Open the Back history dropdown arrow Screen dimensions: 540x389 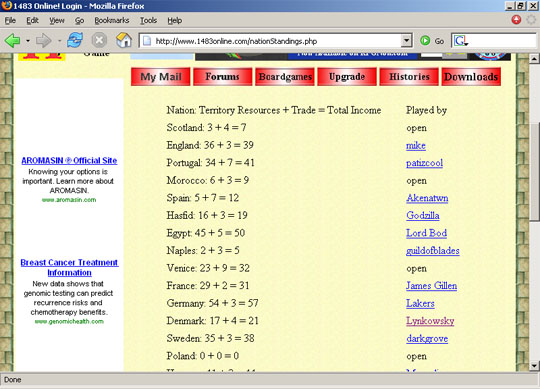pos(28,41)
